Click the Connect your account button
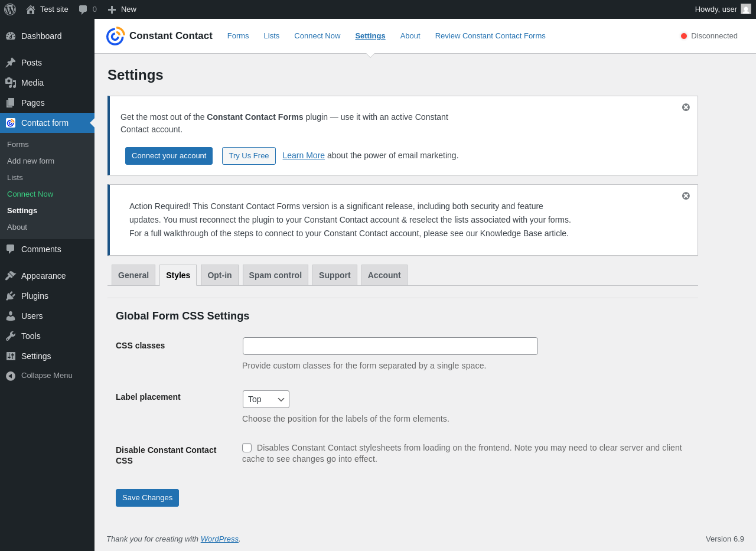This screenshot has height=551, width=756. pos(169,156)
